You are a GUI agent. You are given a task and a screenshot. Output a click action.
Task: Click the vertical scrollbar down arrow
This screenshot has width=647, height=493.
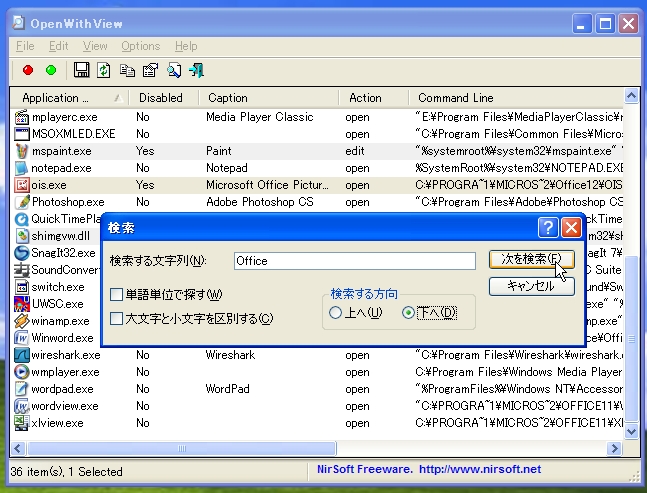pyautogui.click(x=631, y=432)
